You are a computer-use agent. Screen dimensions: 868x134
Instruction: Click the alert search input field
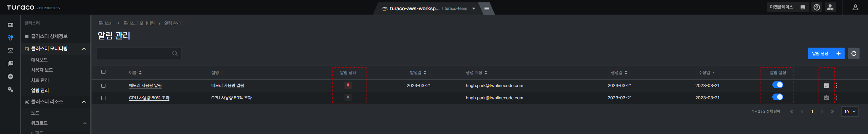(134, 53)
